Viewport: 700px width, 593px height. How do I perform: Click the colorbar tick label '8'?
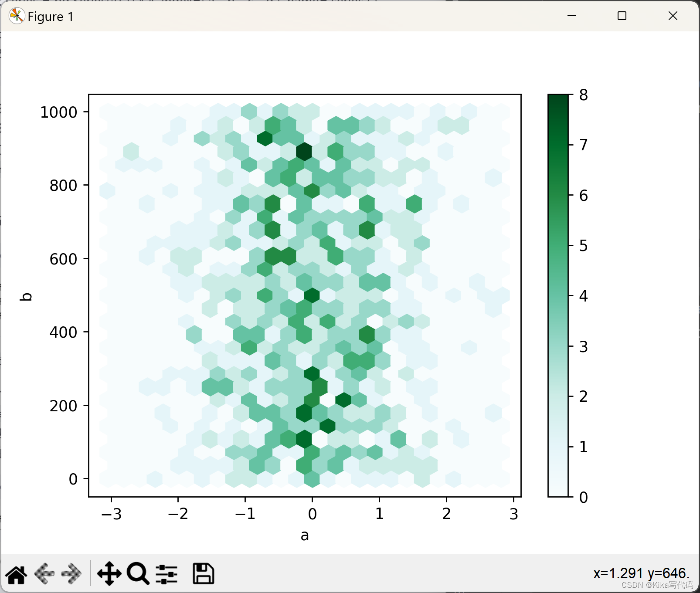584,95
